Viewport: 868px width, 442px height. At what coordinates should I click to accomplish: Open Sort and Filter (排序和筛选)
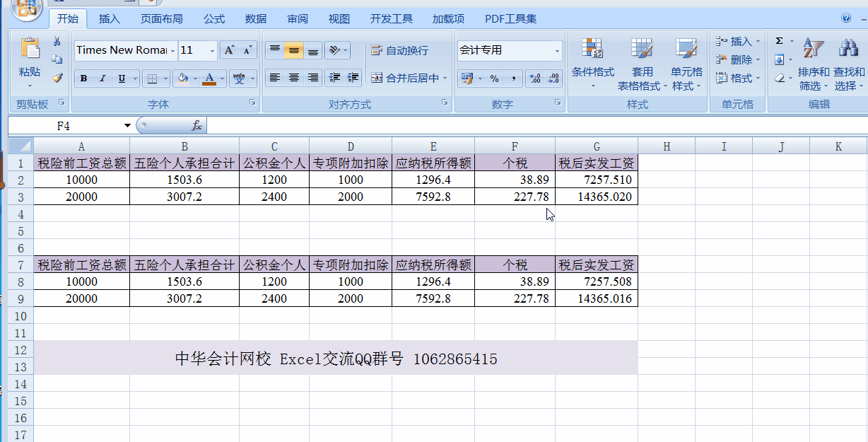coord(814,64)
